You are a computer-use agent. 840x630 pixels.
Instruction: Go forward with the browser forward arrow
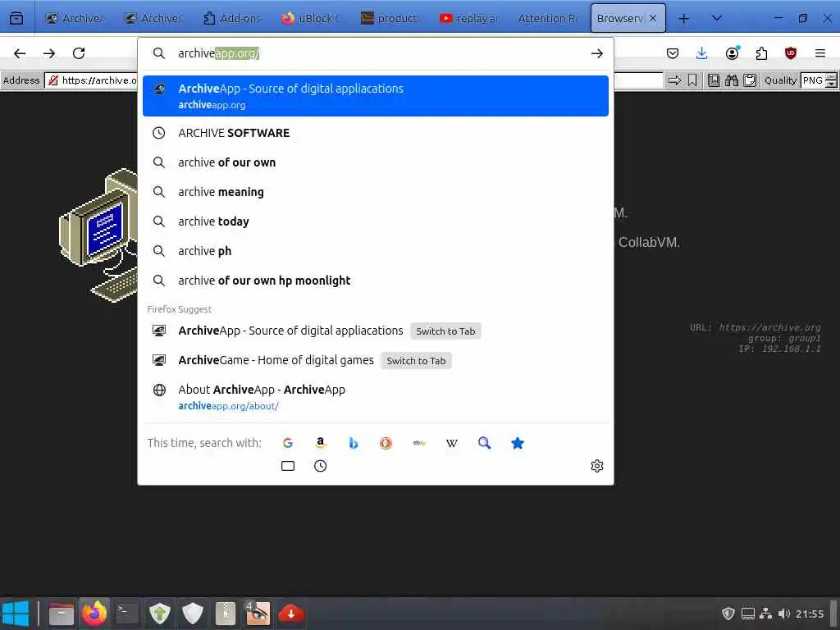[x=48, y=53]
